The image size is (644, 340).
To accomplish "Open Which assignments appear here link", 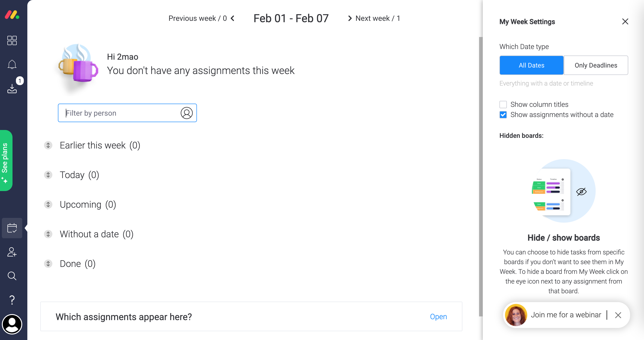I will pyautogui.click(x=438, y=317).
